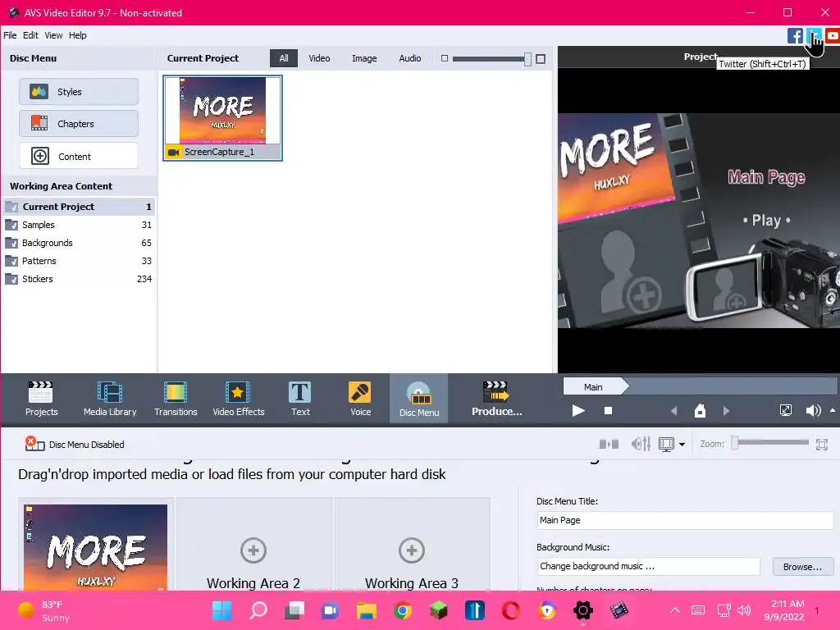Filter media by Image
This screenshot has width=840, height=630.
364,58
